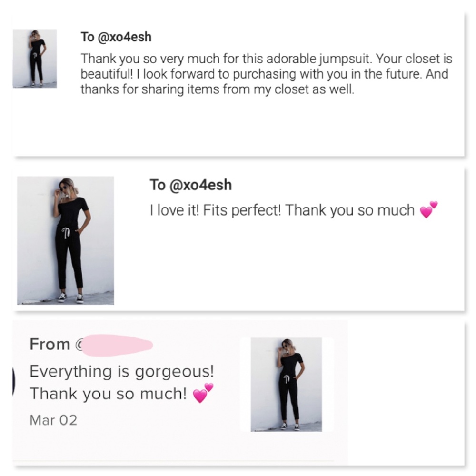Click "To @xo4esh" above "I love it!"

190,185
